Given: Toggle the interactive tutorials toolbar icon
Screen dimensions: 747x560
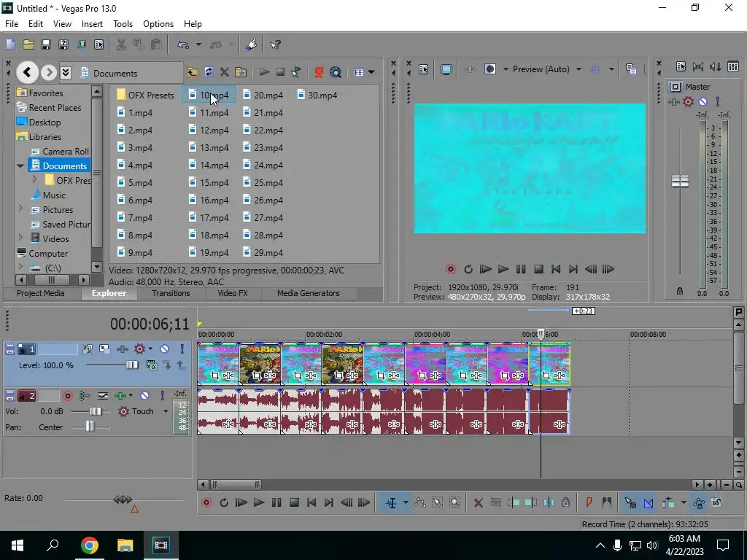Looking at the screenshot, I should click(x=252, y=44).
